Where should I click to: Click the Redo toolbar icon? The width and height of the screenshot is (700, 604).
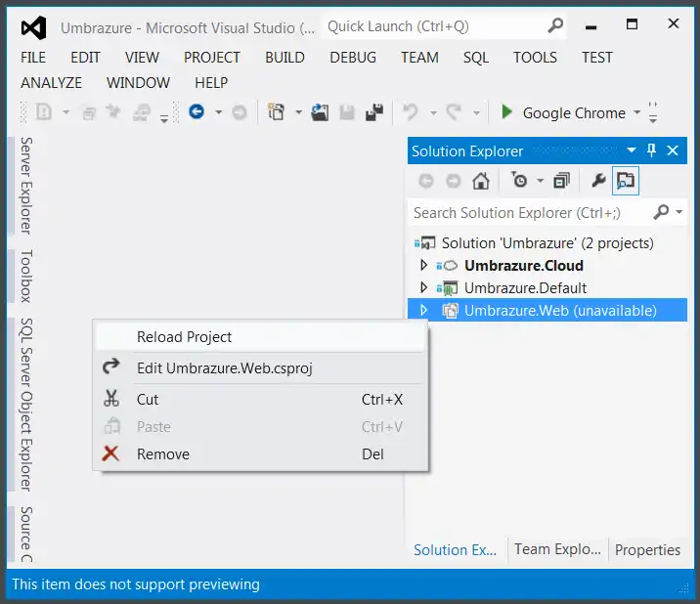[x=454, y=112]
